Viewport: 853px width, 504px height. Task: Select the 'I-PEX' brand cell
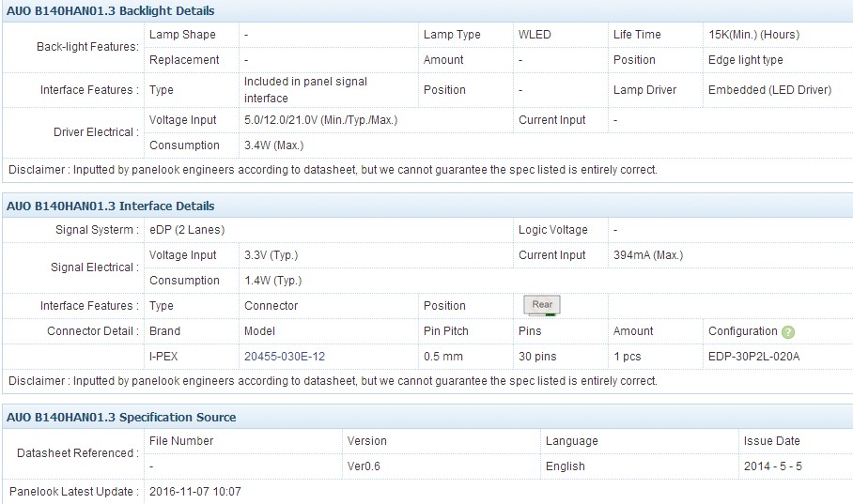pyautogui.click(x=163, y=357)
